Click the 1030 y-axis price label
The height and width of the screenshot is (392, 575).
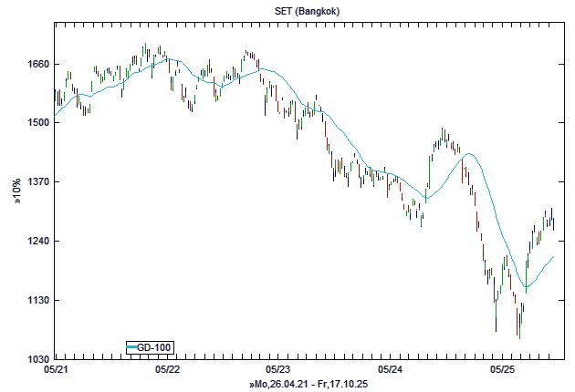click(37, 359)
